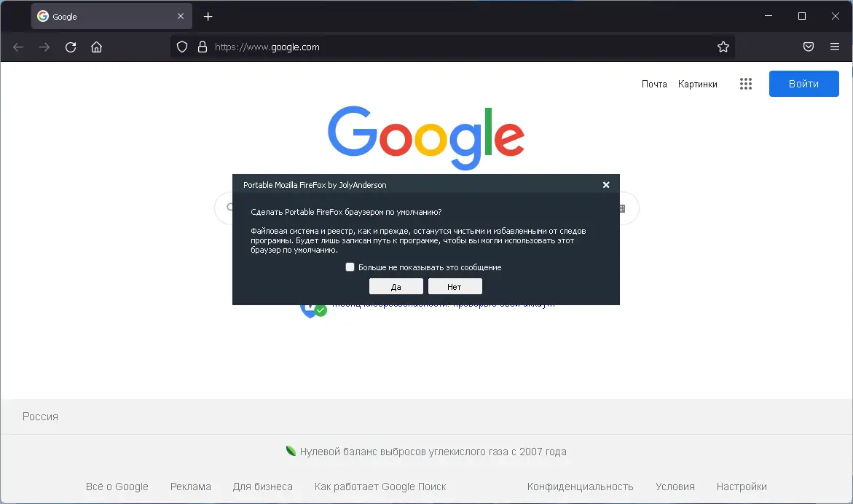This screenshot has width=853, height=504.
Task: Click the security shield checkmark icon
Action: click(x=312, y=311)
